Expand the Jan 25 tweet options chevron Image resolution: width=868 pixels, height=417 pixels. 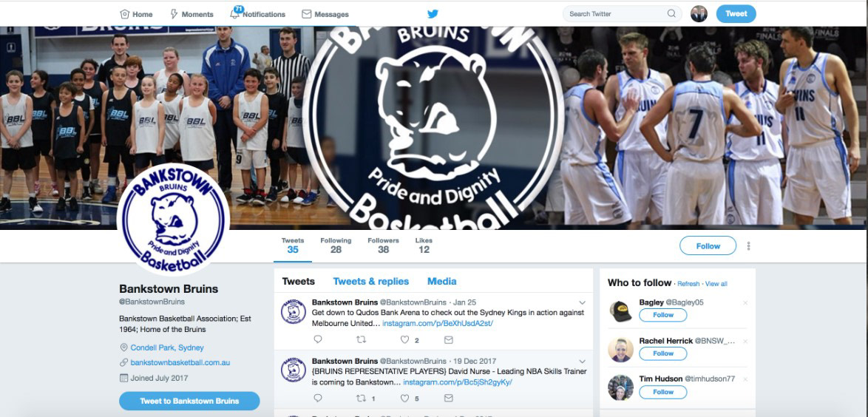pos(583,302)
